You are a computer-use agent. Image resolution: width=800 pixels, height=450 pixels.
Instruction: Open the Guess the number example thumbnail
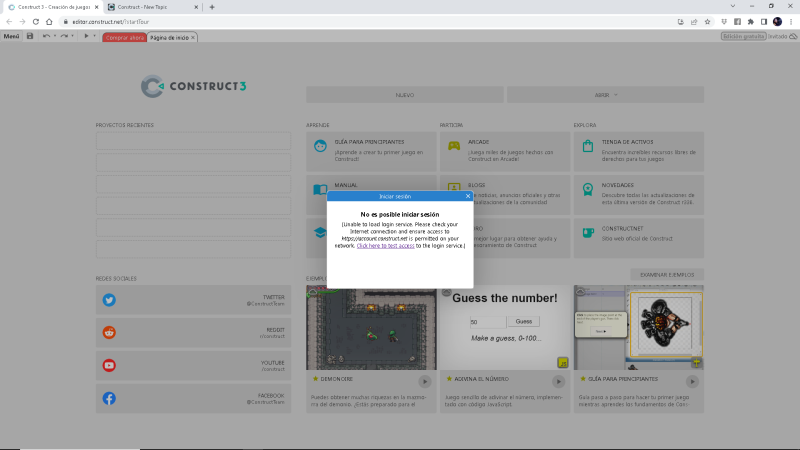[x=505, y=329]
